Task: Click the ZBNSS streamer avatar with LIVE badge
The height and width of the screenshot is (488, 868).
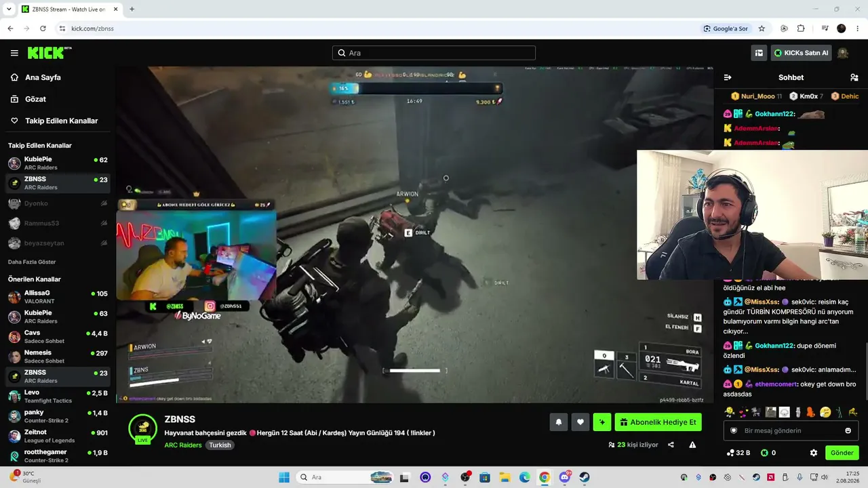Action: [143, 429]
